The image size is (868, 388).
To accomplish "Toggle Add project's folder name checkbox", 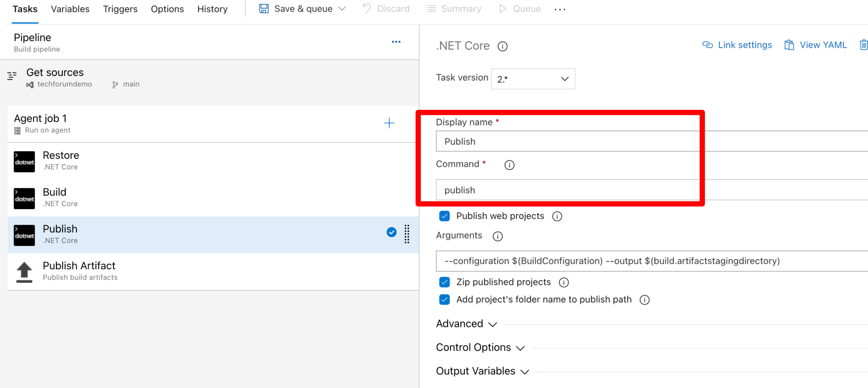I will [444, 300].
